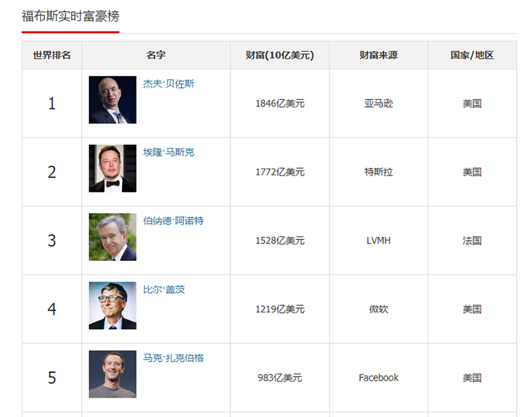Image resolution: width=532 pixels, height=417 pixels.
Task: Click the 名字 column header
Action: (156, 55)
